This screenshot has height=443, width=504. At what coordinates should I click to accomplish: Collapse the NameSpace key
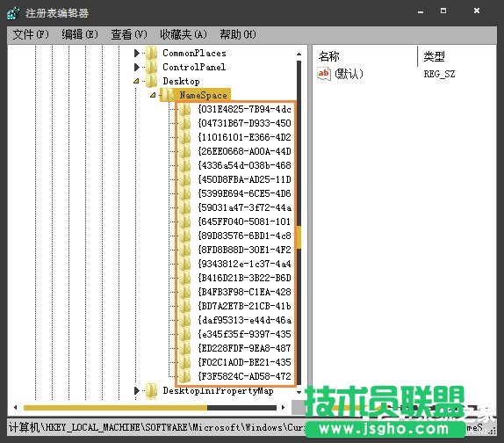pos(153,95)
